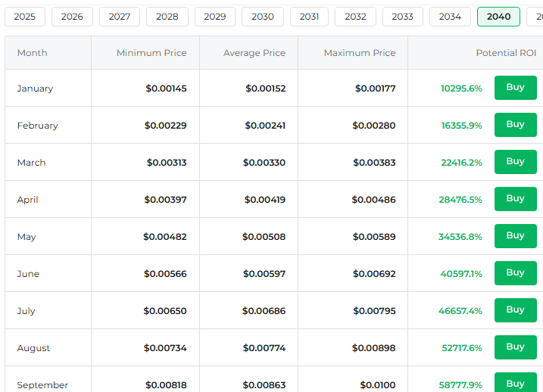Click the active 2040 tab

pyautogui.click(x=498, y=17)
